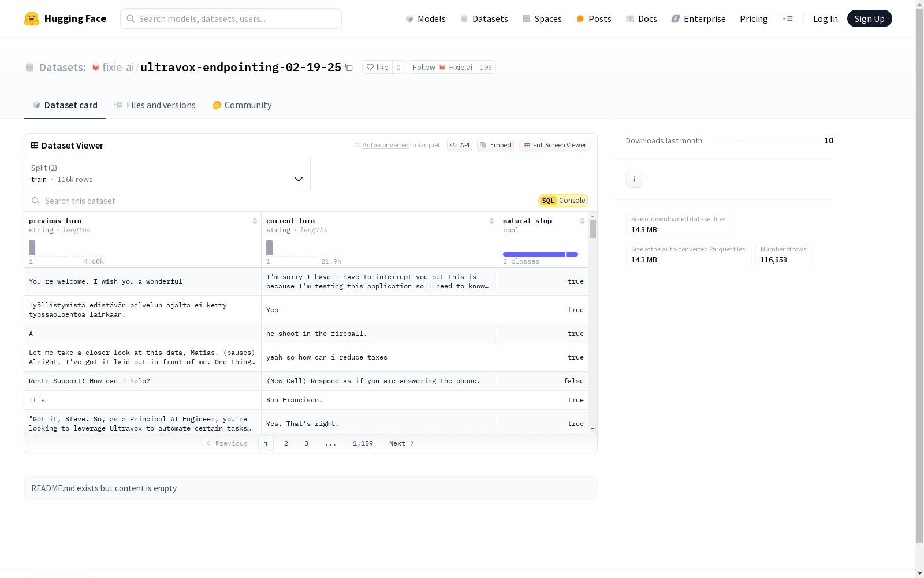
Task: Click the Embed button
Action: pos(495,145)
